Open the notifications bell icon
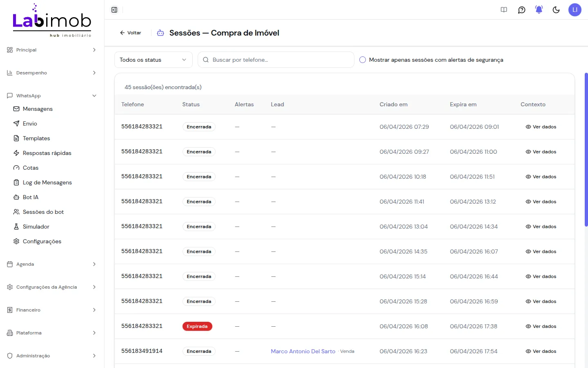This screenshot has width=588, height=368. click(539, 10)
